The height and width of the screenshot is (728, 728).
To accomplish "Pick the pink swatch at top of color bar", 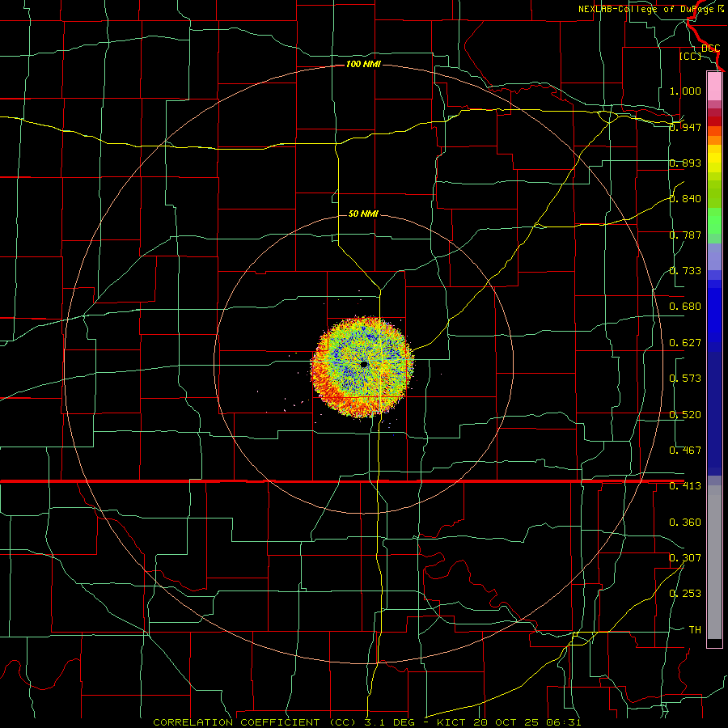I will coord(714,86).
